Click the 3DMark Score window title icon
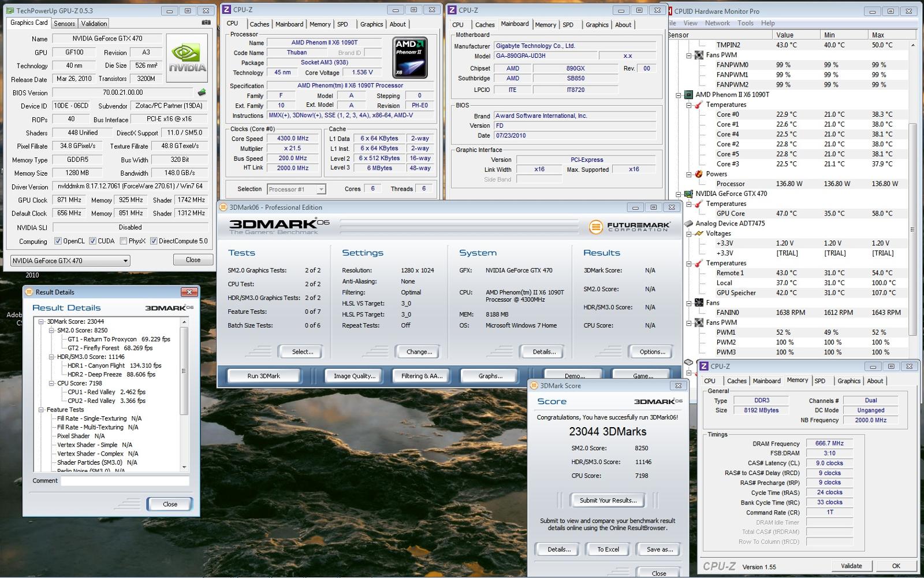Image resolution: width=924 pixels, height=578 pixels. (x=534, y=386)
